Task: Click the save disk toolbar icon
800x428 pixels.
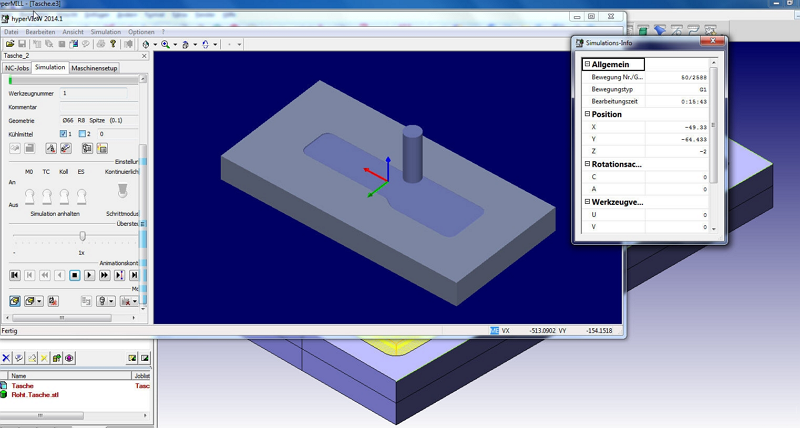Action: [x=22, y=44]
